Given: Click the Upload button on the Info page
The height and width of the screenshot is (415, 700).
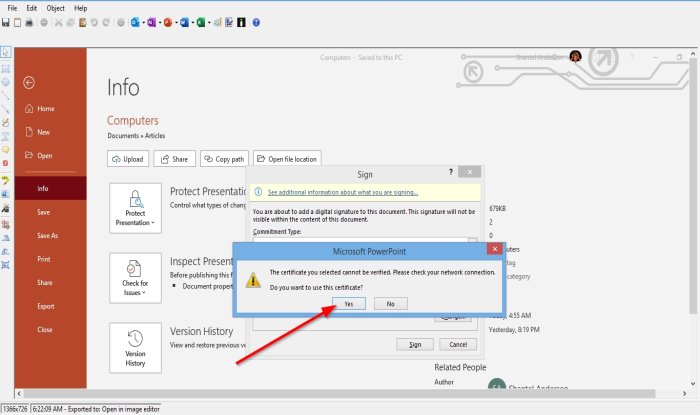Looking at the screenshot, I should (128, 159).
